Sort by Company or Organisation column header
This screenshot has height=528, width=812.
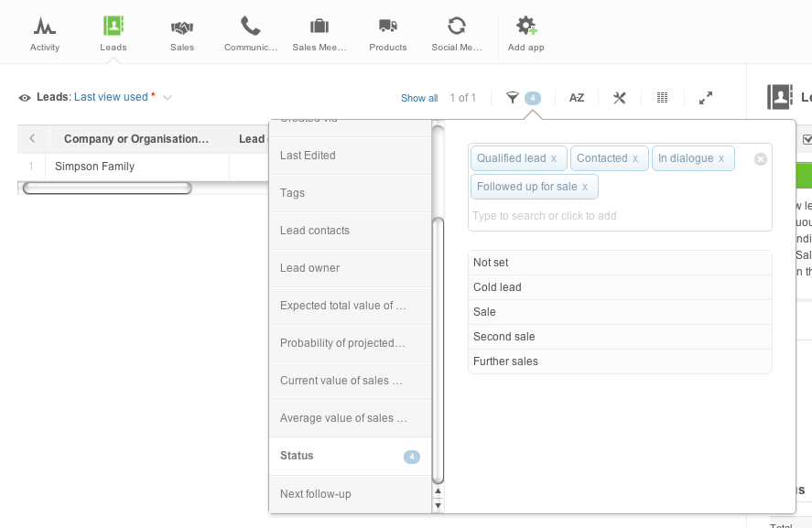click(x=136, y=139)
